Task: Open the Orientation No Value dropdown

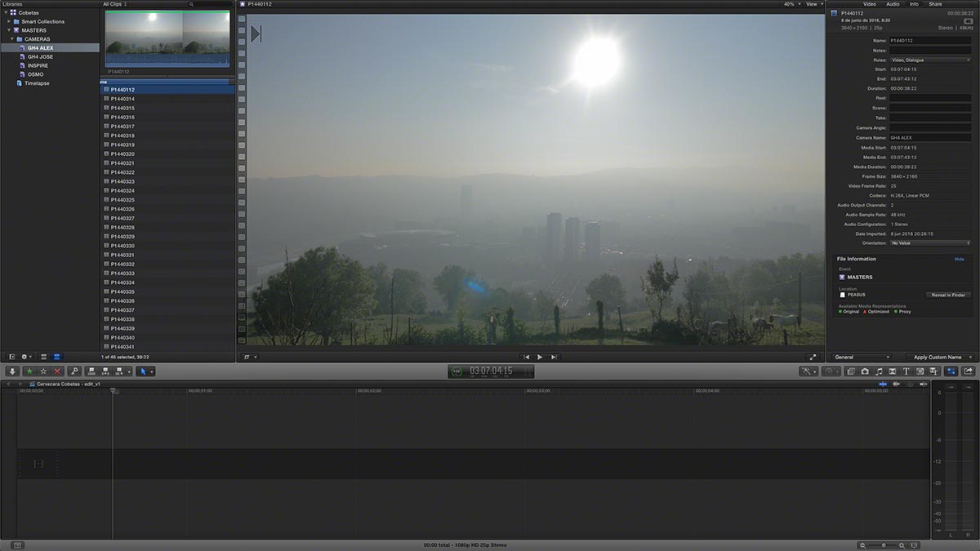Action: tap(930, 243)
